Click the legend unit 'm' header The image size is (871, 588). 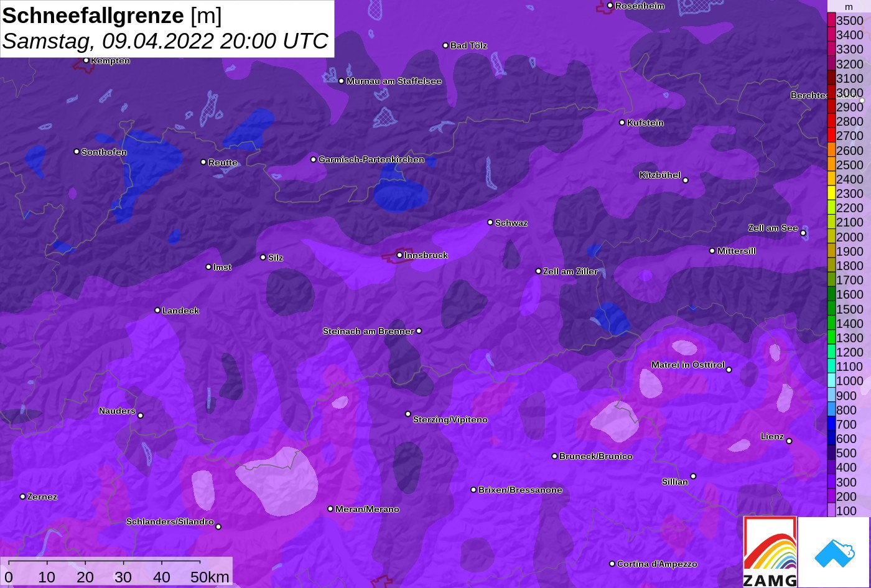[849, 7]
